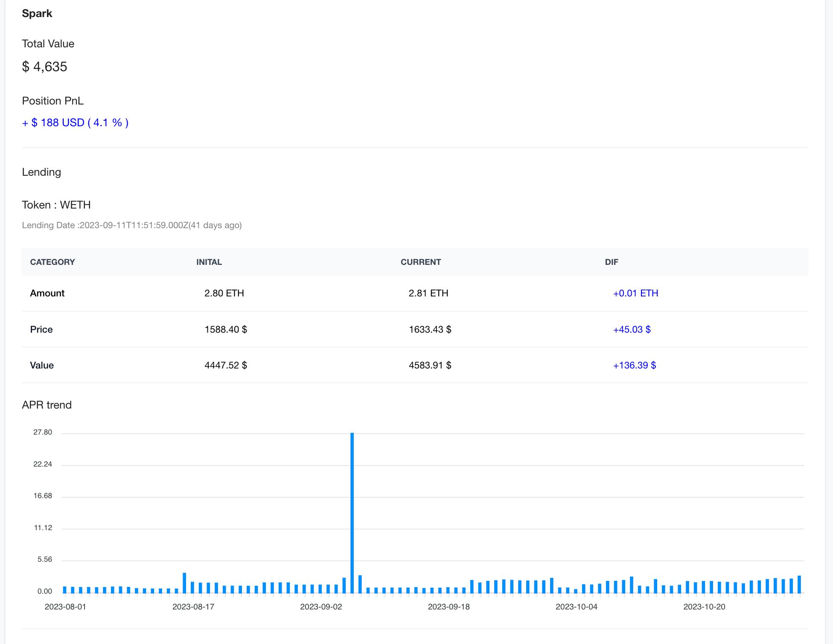Click the Amount row label
The height and width of the screenshot is (644, 833).
tap(47, 293)
